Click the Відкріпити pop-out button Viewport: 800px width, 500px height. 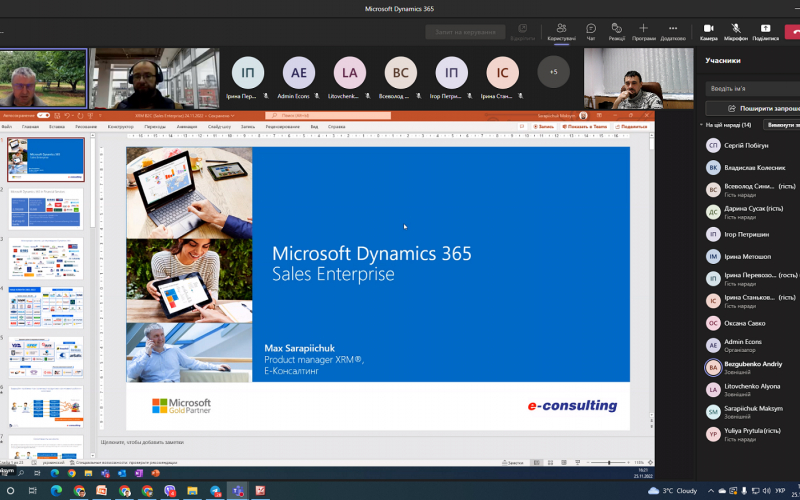coord(522,32)
